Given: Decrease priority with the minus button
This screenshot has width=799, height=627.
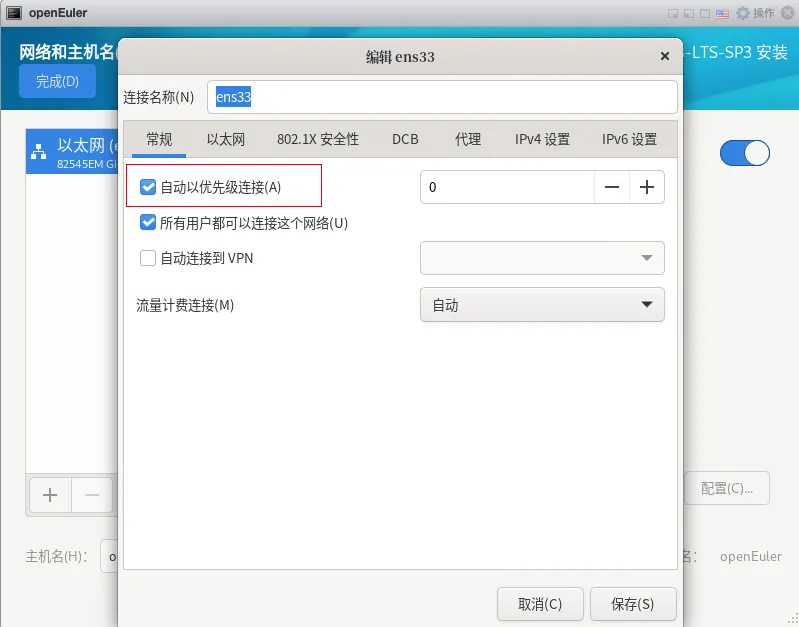Looking at the screenshot, I should point(611,187).
